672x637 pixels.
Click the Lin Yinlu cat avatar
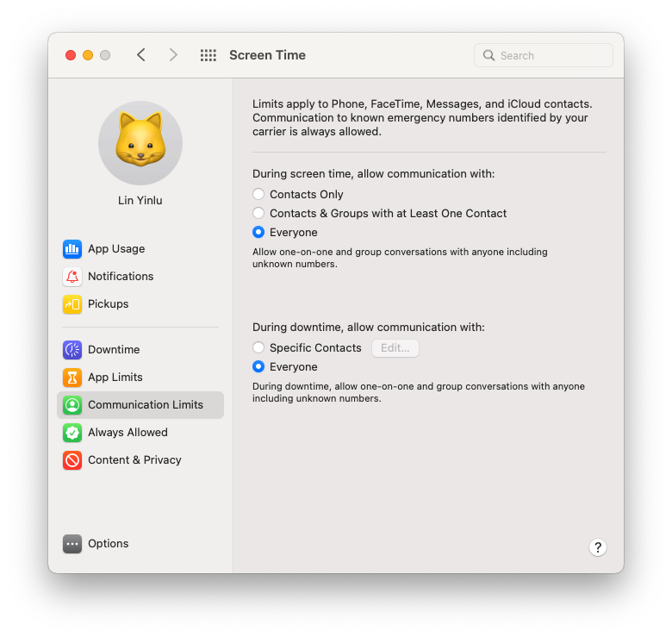point(140,143)
